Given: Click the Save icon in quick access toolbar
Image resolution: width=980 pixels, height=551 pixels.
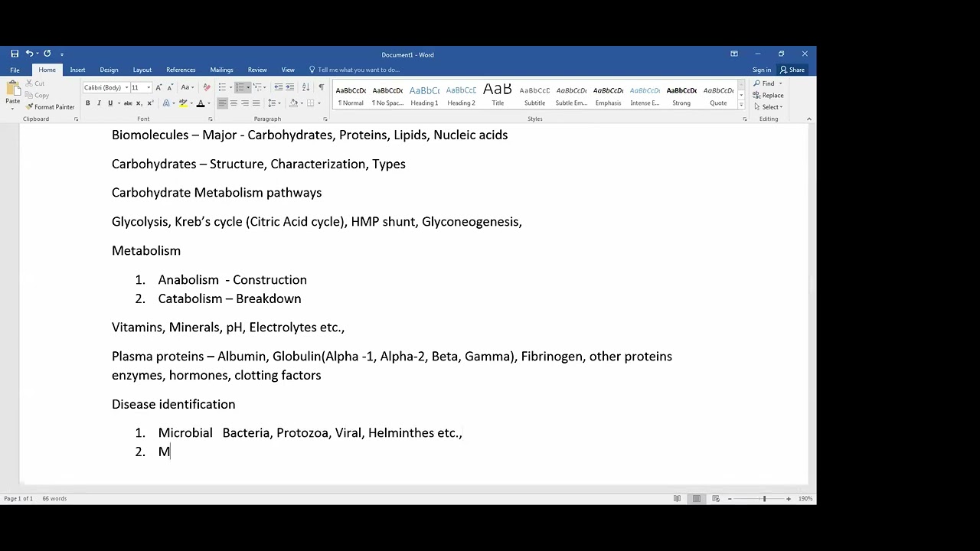Looking at the screenshot, I should tap(15, 54).
